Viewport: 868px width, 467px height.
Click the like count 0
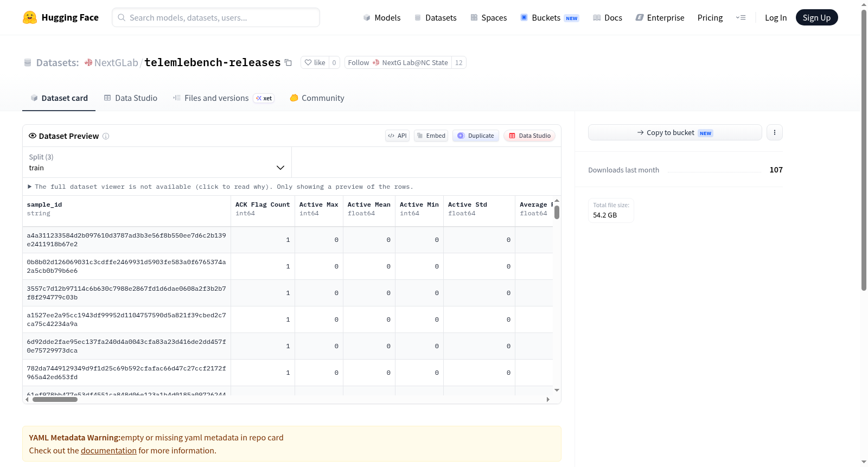pos(334,63)
